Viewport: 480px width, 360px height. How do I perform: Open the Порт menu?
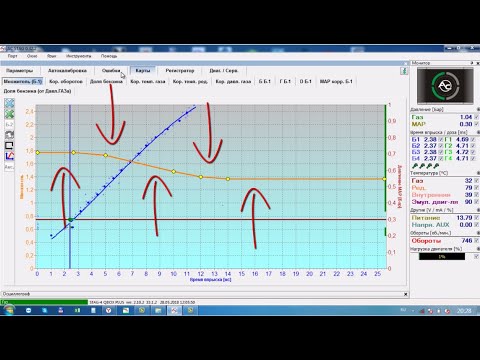pyautogui.click(x=12, y=56)
